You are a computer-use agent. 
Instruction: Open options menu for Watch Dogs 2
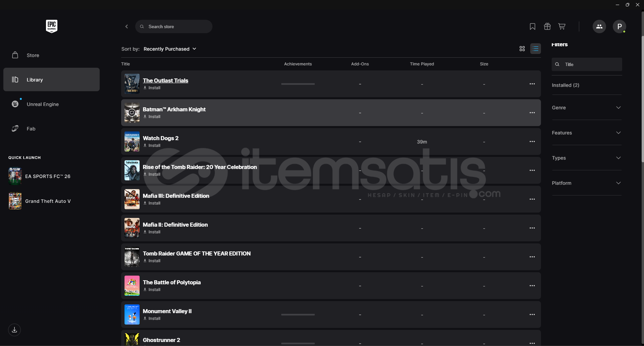click(x=532, y=141)
